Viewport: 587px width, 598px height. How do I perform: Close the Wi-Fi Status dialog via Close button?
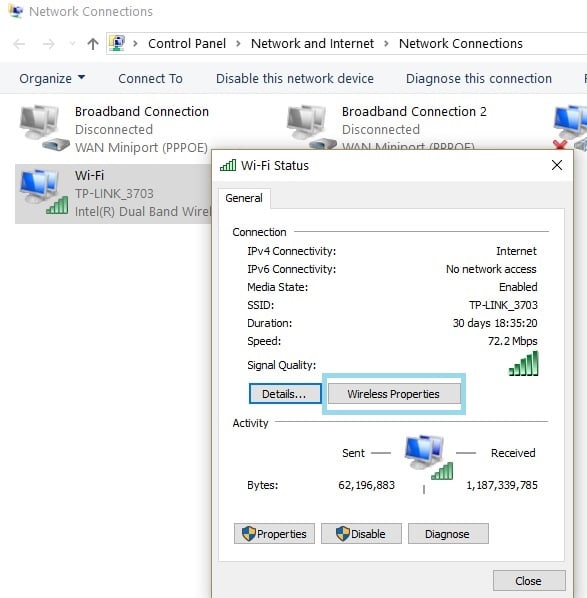tap(529, 580)
